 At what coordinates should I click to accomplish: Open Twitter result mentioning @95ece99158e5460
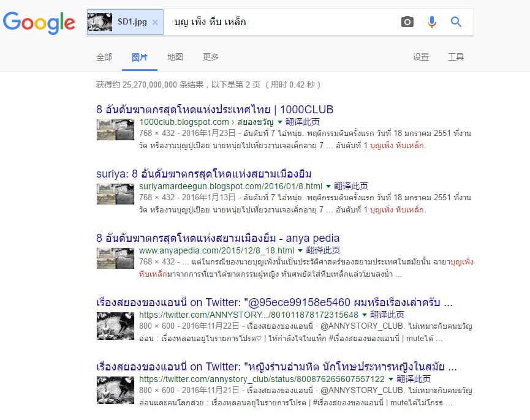pyautogui.click(x=274, y=302)
